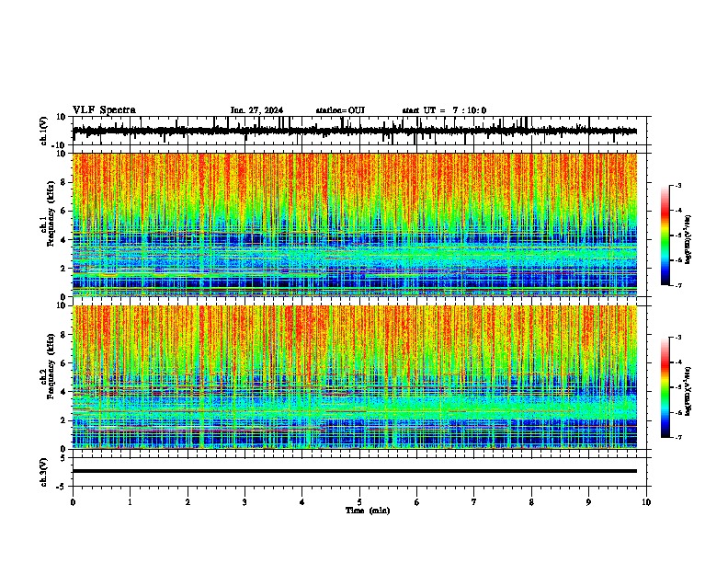728x563 pixels.
Task: Click time-axis tick label "0" at bottom
Action: pyautogui.click(x=73, y=502)
